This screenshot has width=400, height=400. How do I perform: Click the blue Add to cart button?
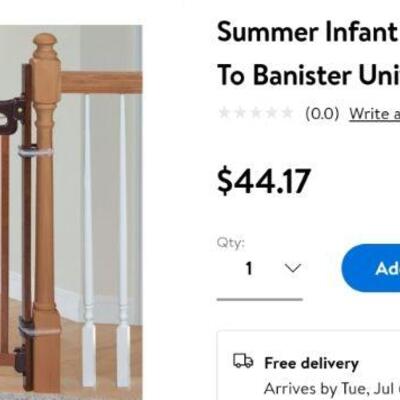click(371, 268)
